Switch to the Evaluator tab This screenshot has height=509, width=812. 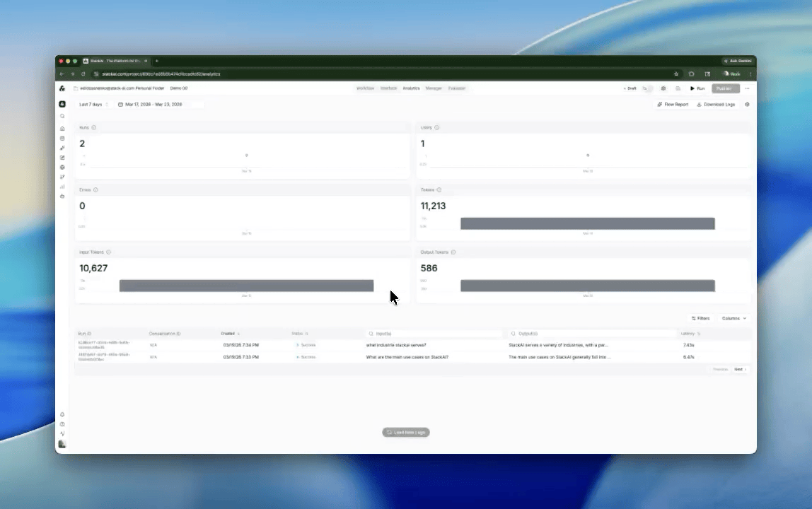(457, 88)
